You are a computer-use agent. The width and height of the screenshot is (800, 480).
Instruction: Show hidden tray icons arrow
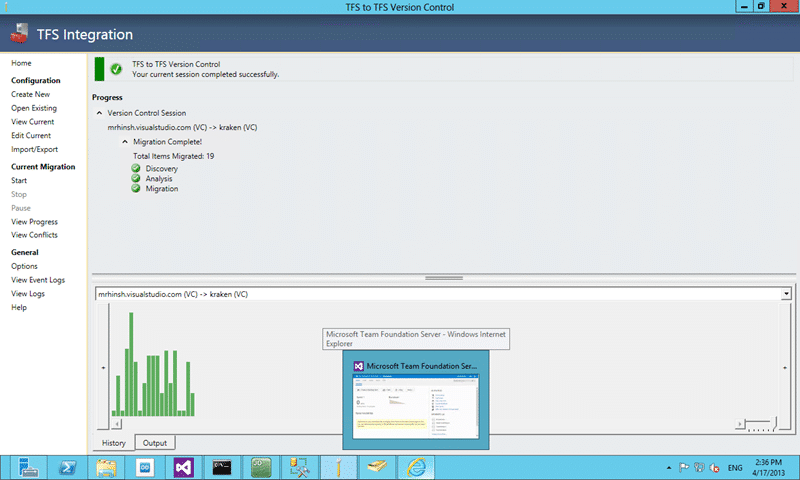668,468
